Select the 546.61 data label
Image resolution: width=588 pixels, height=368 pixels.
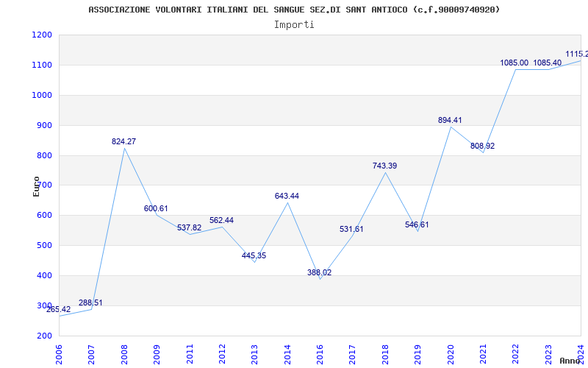tap(417, 224)
